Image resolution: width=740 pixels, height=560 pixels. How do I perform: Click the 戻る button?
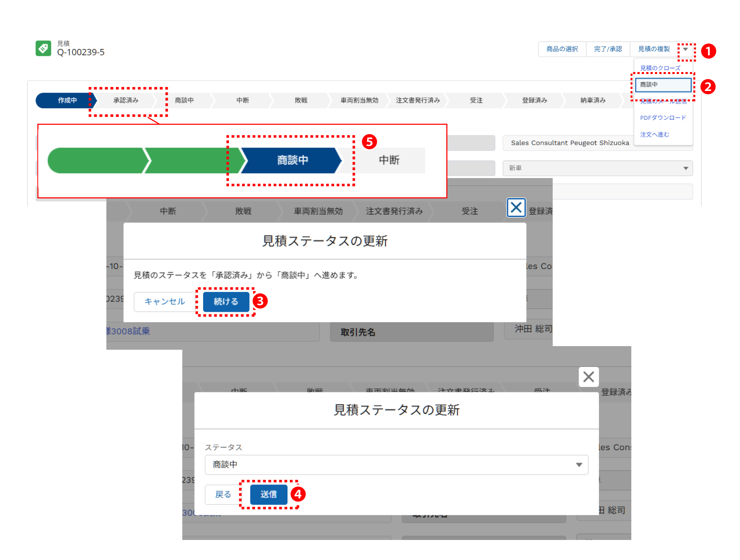(223, 494)
